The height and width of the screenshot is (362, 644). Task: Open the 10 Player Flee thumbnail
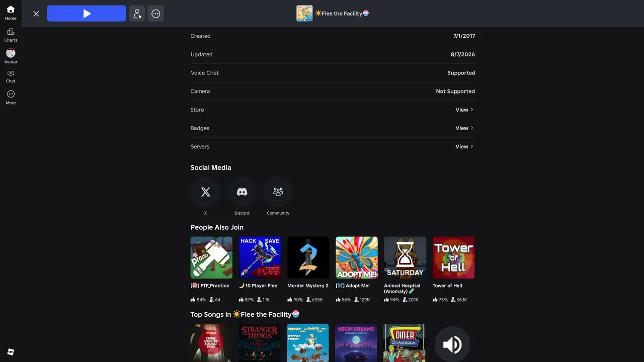click(260, 257)
